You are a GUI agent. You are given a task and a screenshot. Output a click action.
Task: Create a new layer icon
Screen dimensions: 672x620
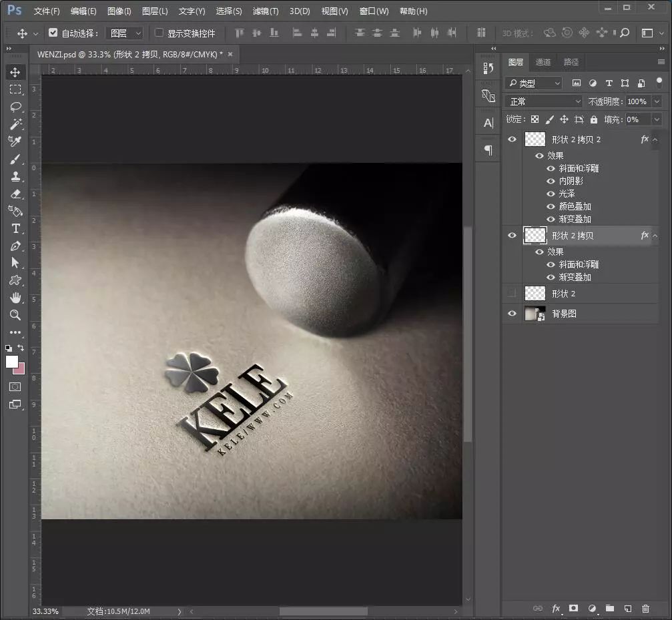627,609
